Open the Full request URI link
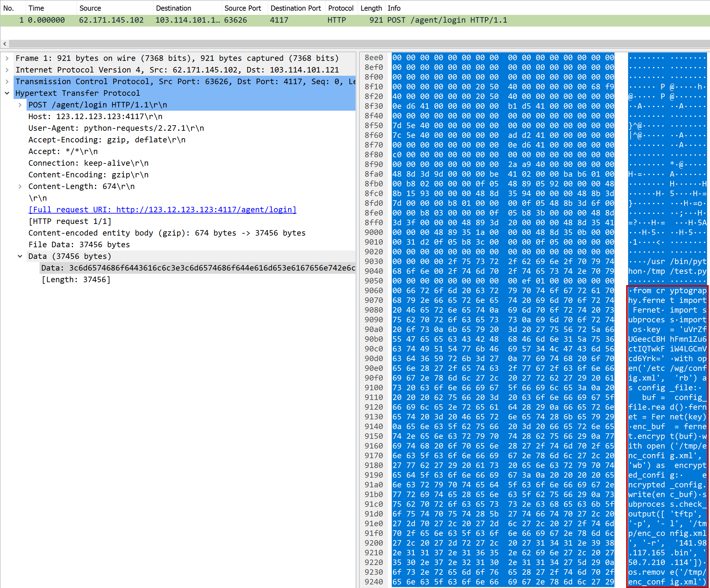710x588 pixels. coord(162,210)
